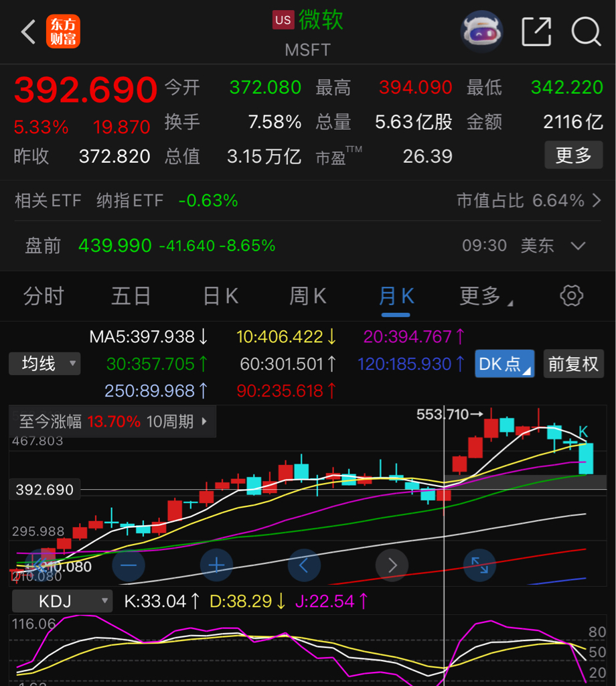Open the KDJ indicator dropdown
This screenshot has height=686, width=616.
[62, 601]
